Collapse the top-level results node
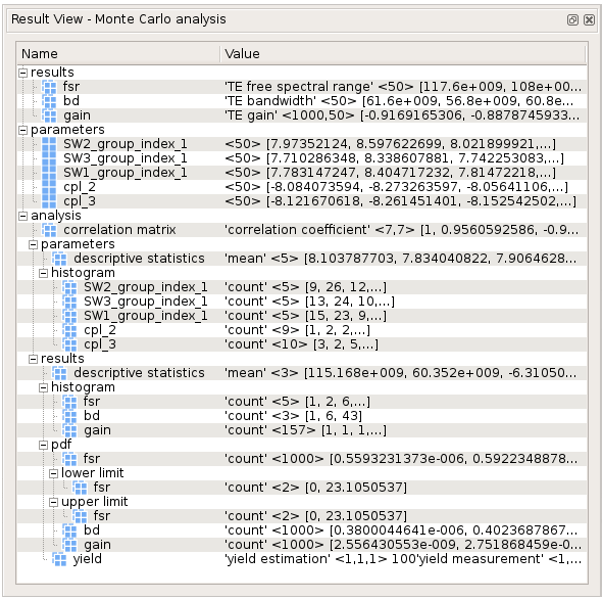This screenshot has width=605, height=599. (x=23, y=73)
